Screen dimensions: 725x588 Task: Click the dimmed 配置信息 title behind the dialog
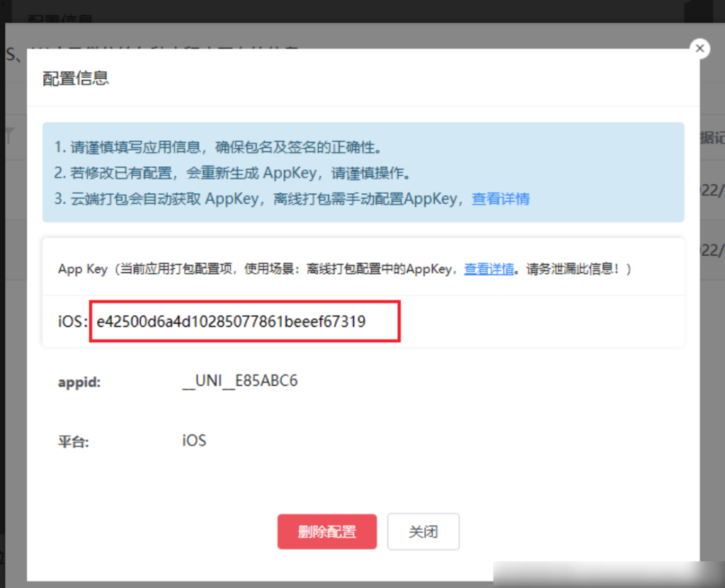click(60, 18)
